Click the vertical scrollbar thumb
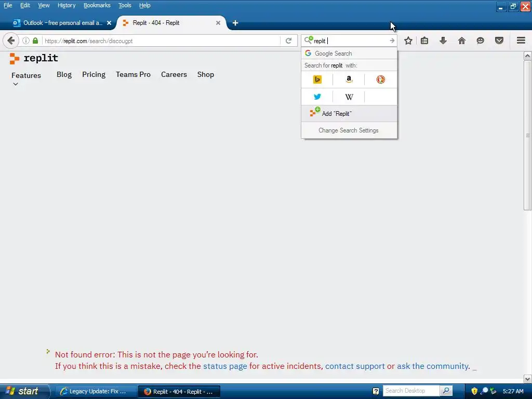The image size is (532, 399). tap(528, 136)
